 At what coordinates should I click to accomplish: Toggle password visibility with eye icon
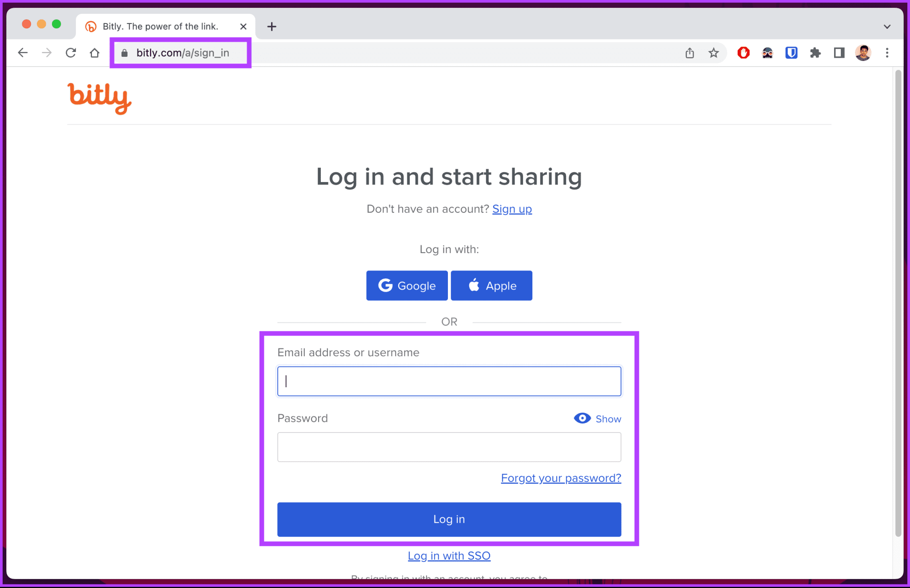(583, 418)
